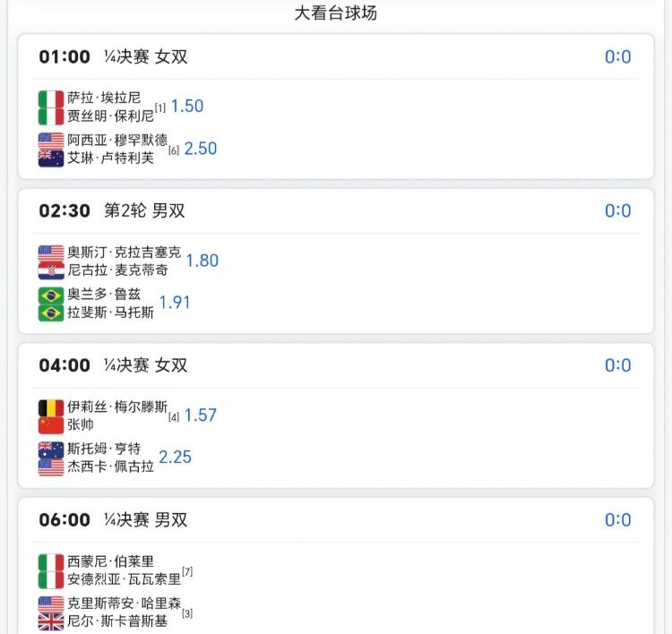Click Croatia flag beside 尼古拉·麦克蒂奇

[51, 270]
